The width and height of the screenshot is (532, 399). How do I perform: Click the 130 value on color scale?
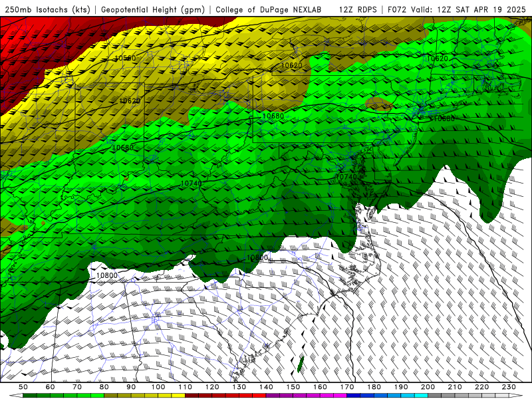[239, 387]
